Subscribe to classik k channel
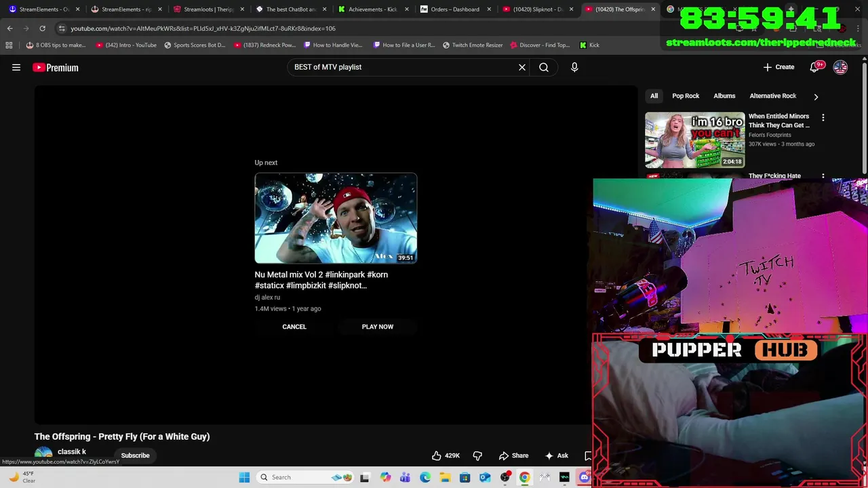 click(135, 455)
